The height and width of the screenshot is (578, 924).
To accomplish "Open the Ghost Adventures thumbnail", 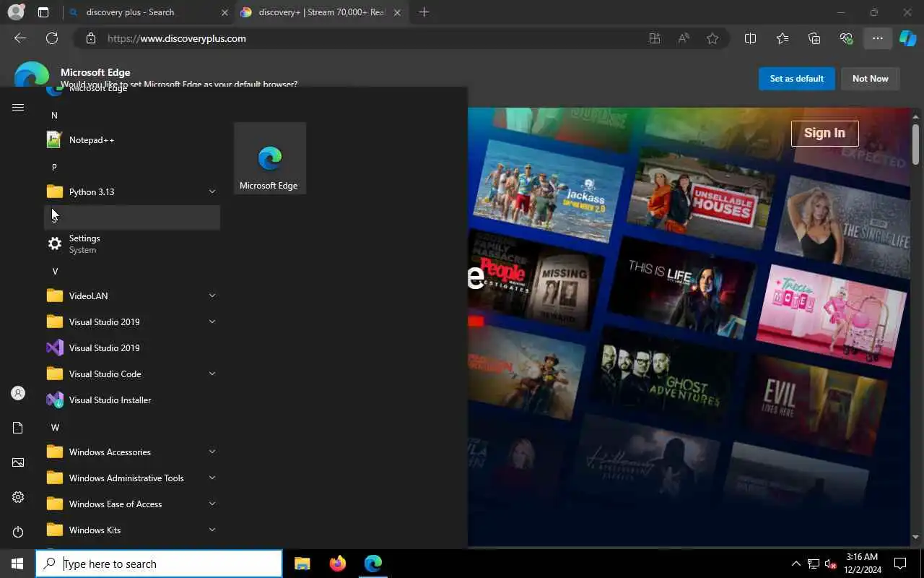I will (x=664, y=376).
